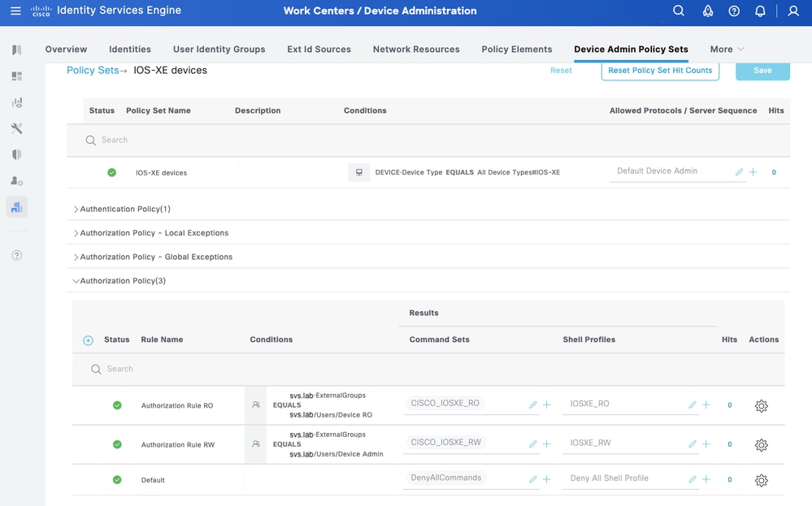Go back via Policy Sets breadcrumb link

point(92,71)
